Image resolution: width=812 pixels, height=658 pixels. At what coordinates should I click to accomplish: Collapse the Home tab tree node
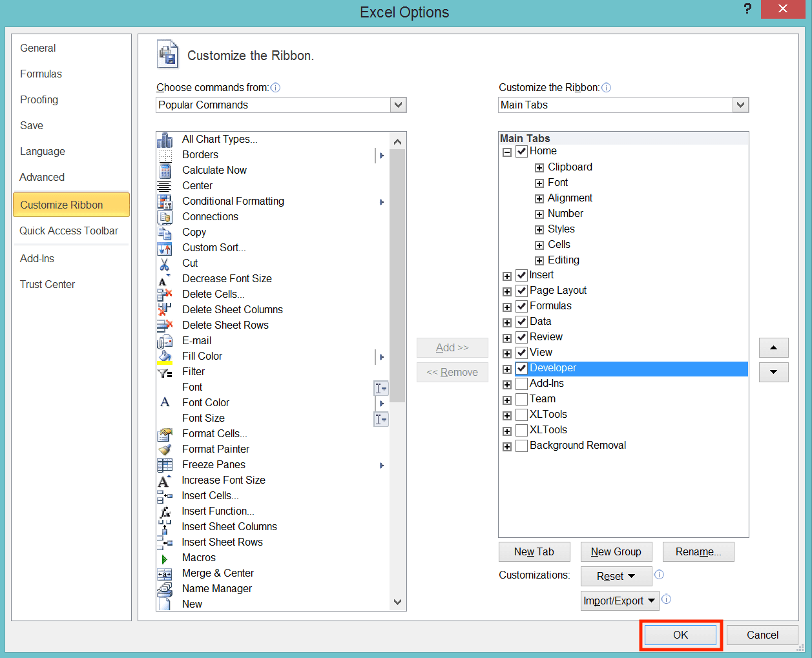[507, 152]
